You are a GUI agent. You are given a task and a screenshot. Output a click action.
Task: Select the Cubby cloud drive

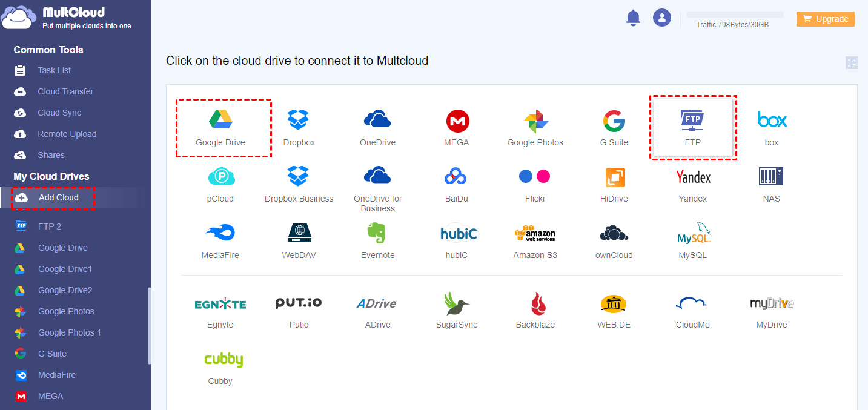(x=223, y=360)
